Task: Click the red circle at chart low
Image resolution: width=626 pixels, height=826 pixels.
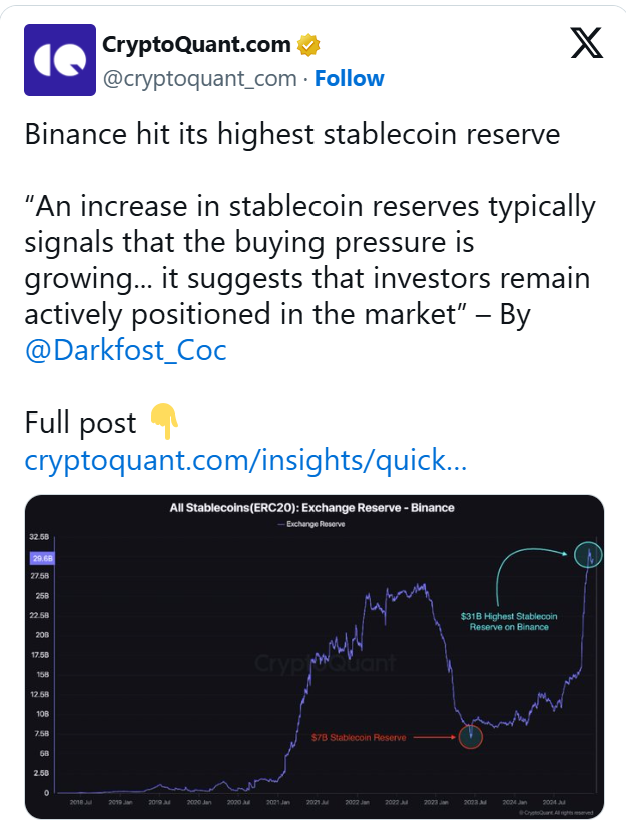Action: 471,736
